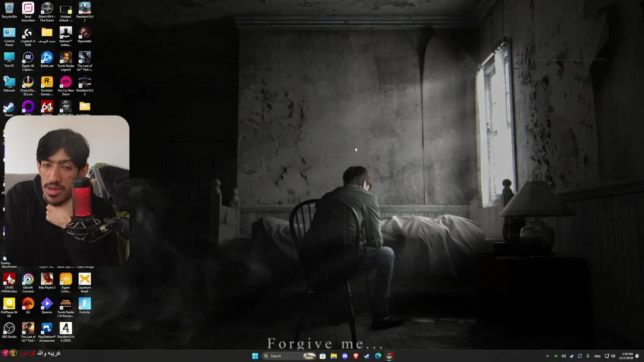Select the Steam shortcut on the desktop
The image size is (644, 362).
click(9, 108)
